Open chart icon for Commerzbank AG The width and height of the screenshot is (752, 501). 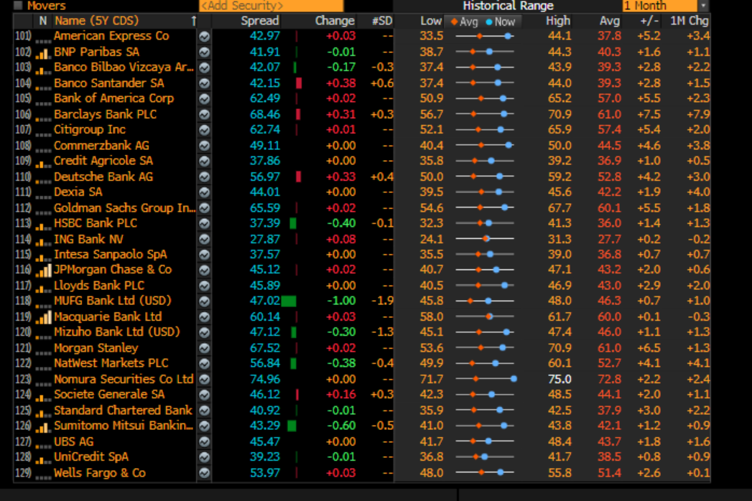[x=204, y=146]
